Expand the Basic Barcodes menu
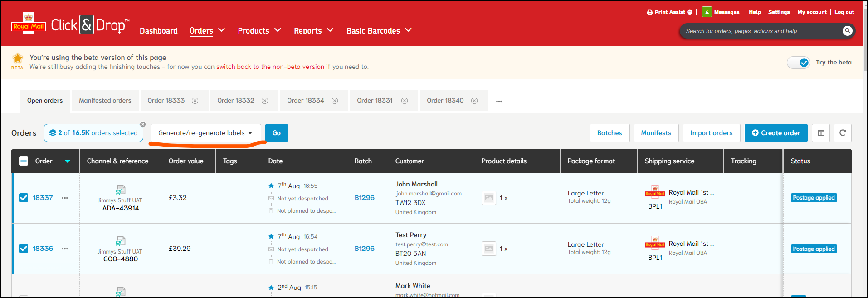 (x=379, y=30)
